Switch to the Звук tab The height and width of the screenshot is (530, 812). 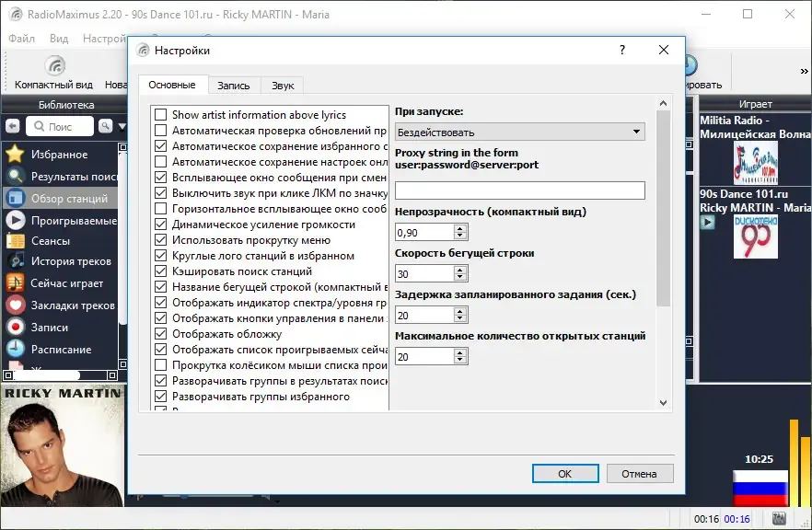(x=283, y=86)
